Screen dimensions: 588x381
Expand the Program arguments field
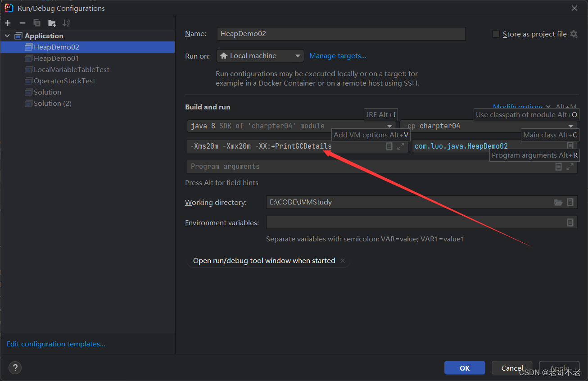570,167
